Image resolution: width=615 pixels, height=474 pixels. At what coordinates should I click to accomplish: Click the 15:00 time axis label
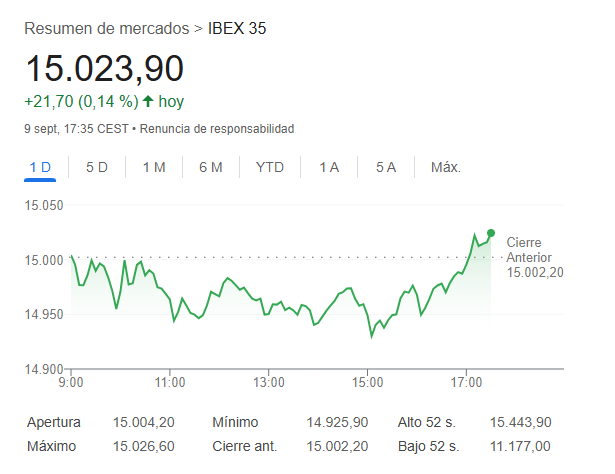pyautogui.click(x=368, y=381)
